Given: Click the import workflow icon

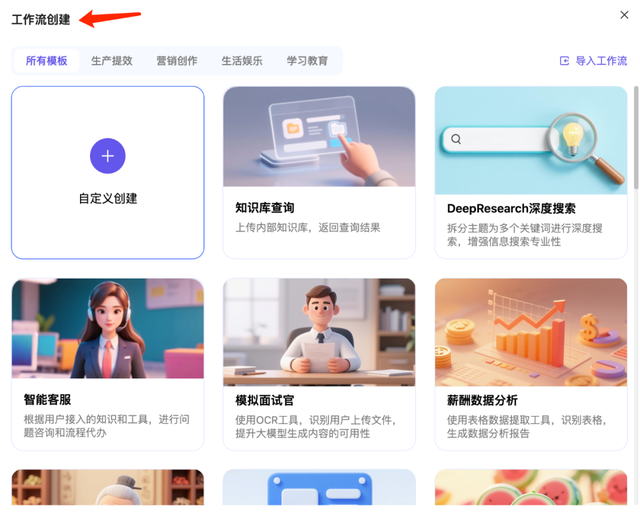Looking at the screenshot, I should coord(564,61).
